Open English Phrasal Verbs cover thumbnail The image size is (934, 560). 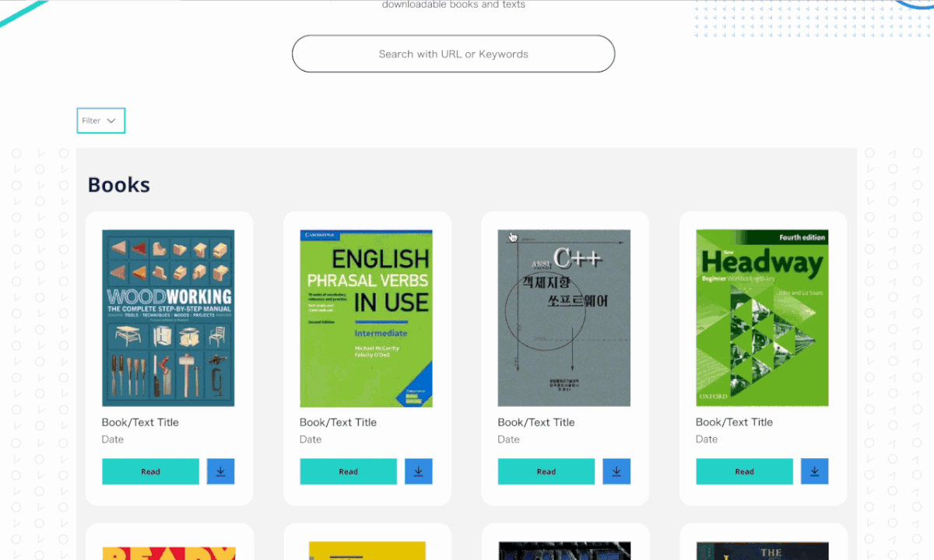(x=366, y=317)
